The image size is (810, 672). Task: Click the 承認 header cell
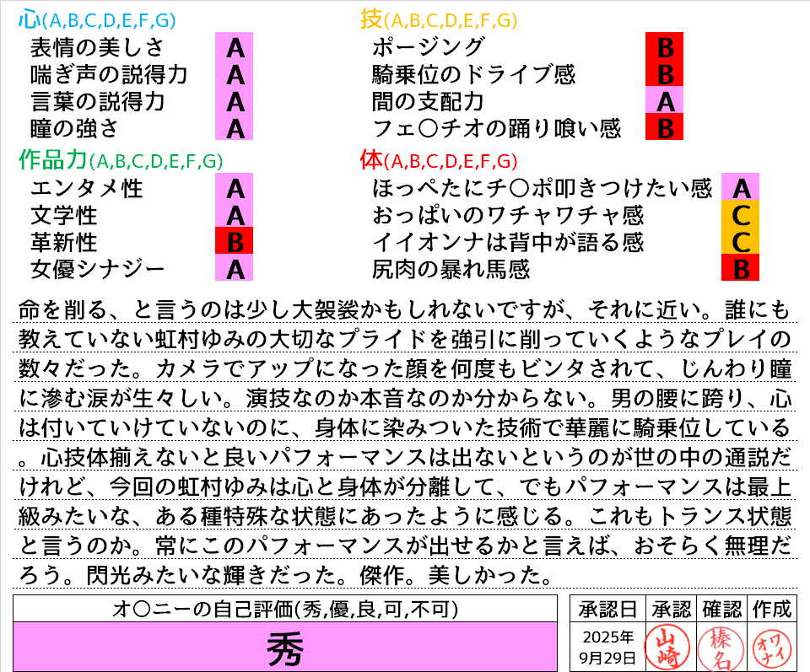coord(671,609)
